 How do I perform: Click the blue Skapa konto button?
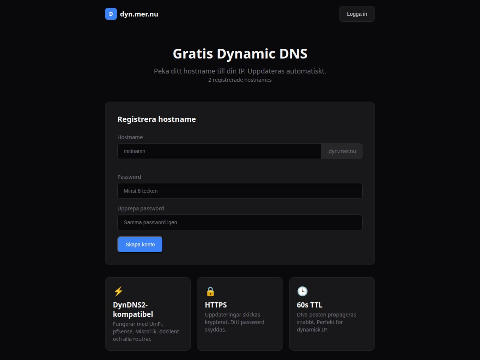point(140,244)
